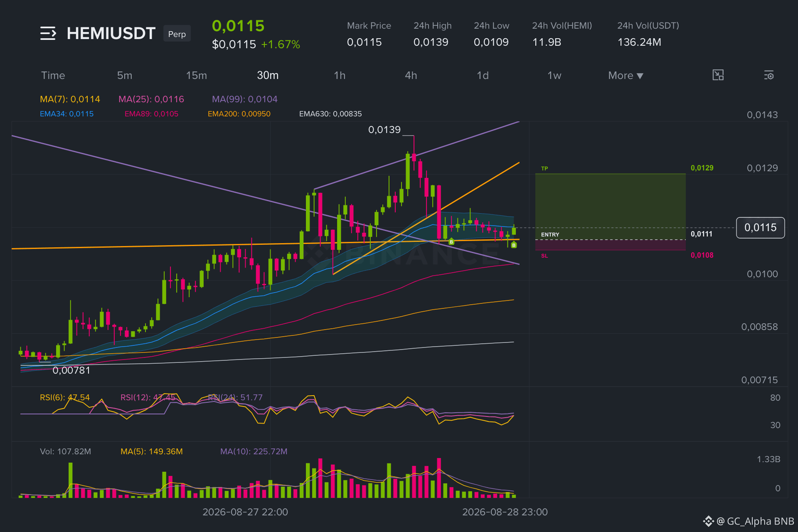Screen dimensions: 798x532
Task: Click the take-profit price 0,0129 in green
Action: 702,168
